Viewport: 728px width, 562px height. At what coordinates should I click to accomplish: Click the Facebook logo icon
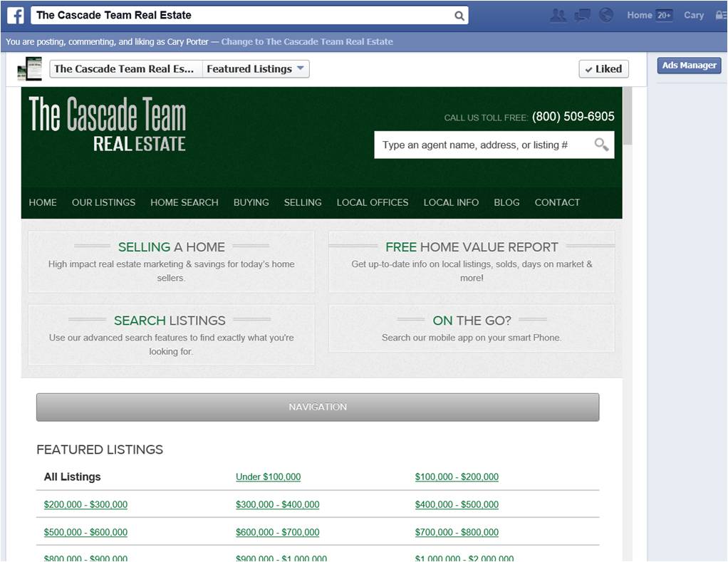click(x=15, y=15)
